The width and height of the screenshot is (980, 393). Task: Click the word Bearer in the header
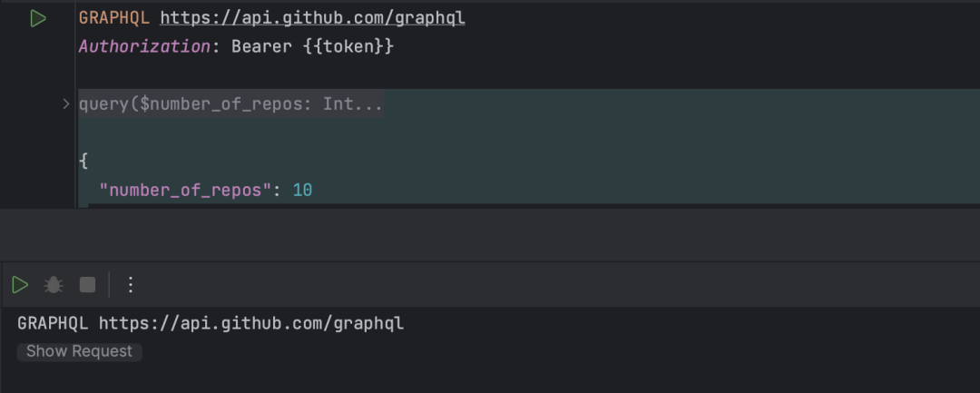[262, 47]
